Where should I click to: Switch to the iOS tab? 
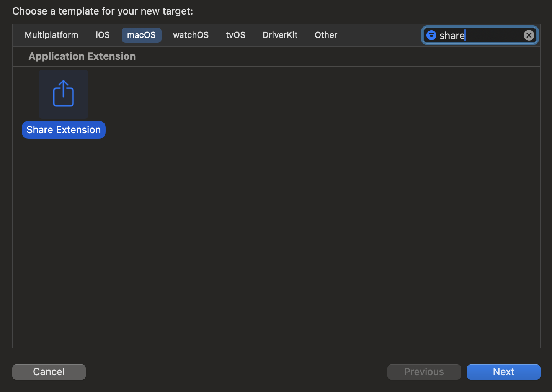coord(103,35)
